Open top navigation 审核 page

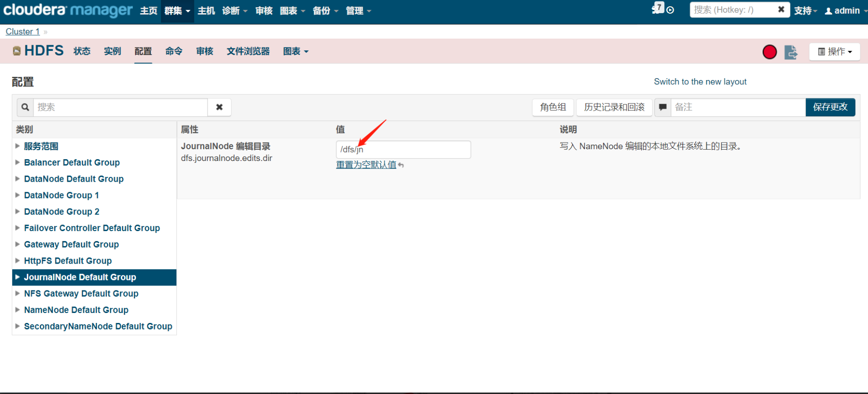[264, 11]
